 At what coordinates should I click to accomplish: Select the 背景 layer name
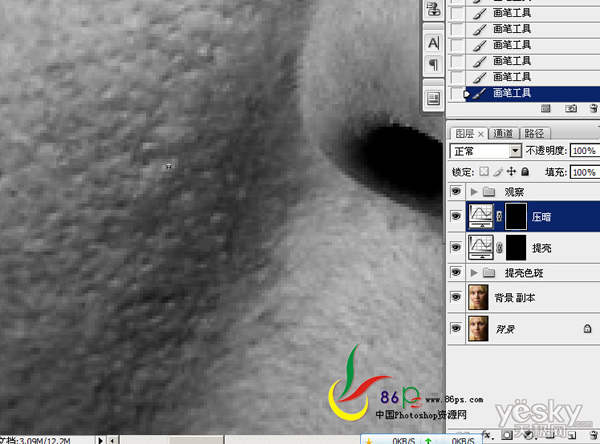pyautogui.click(x=505, y=329)
